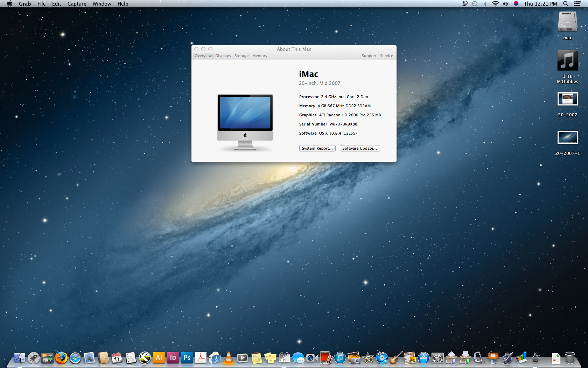Click the Software Update button
This screenshot has height=368, width=588.
click(359, 148)
